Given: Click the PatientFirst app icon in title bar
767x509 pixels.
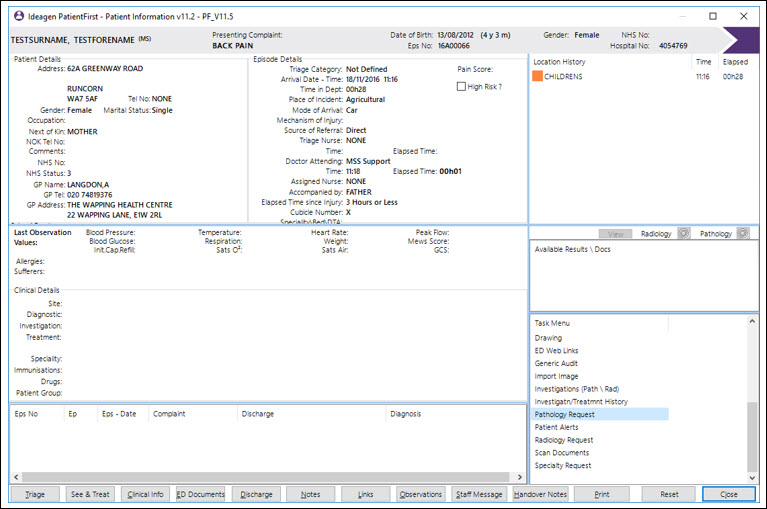Looking at the screenshot, I should coord(19,16).
